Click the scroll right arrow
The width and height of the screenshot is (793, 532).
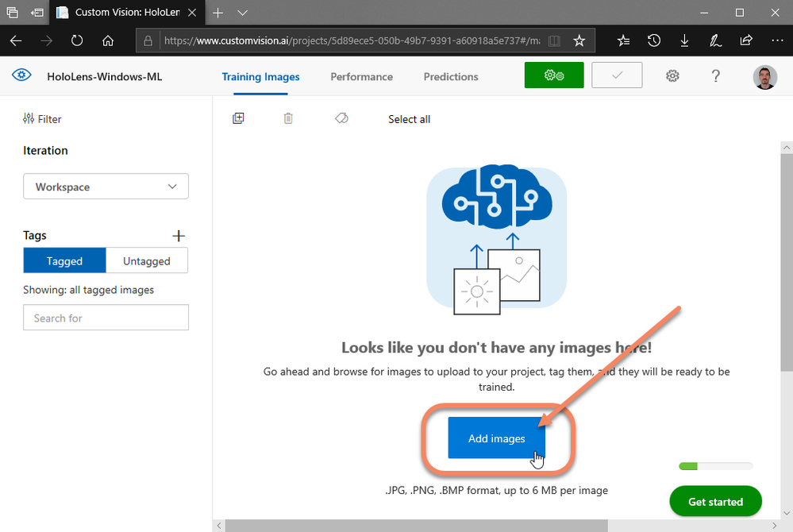tap(774, 526)
